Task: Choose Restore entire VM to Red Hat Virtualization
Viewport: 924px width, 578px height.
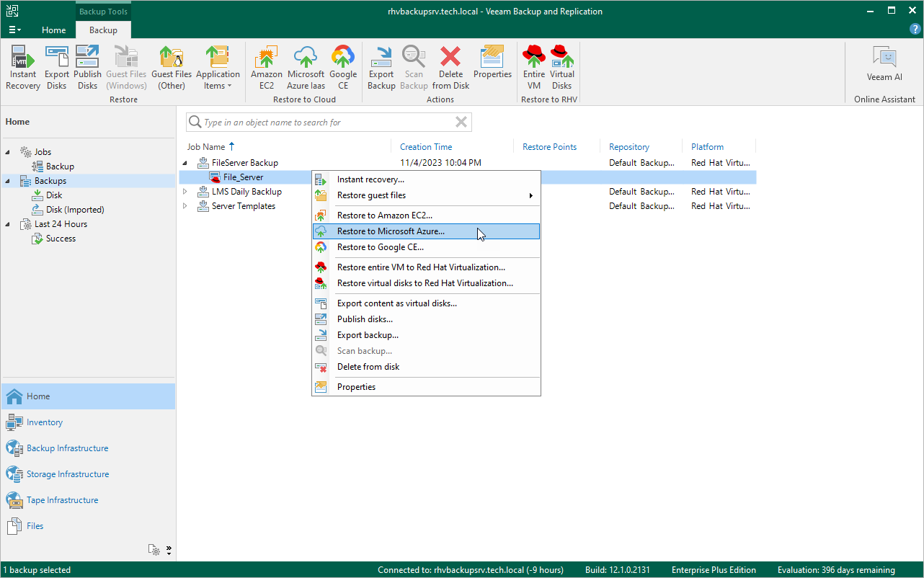Action: coord(426,267)
